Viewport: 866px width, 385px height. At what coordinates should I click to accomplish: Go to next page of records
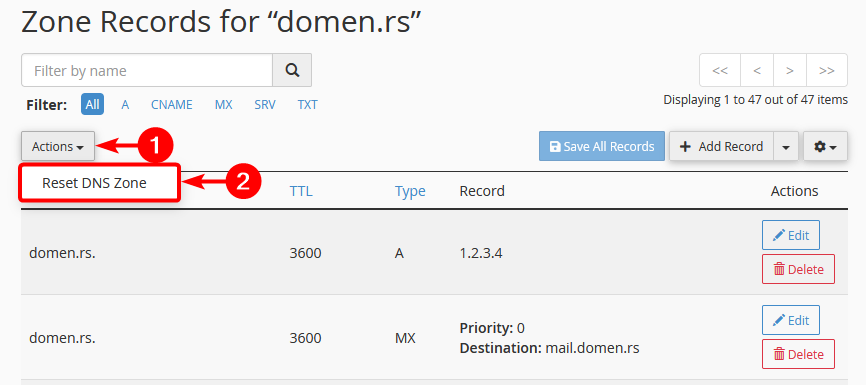tap(790, 70)
